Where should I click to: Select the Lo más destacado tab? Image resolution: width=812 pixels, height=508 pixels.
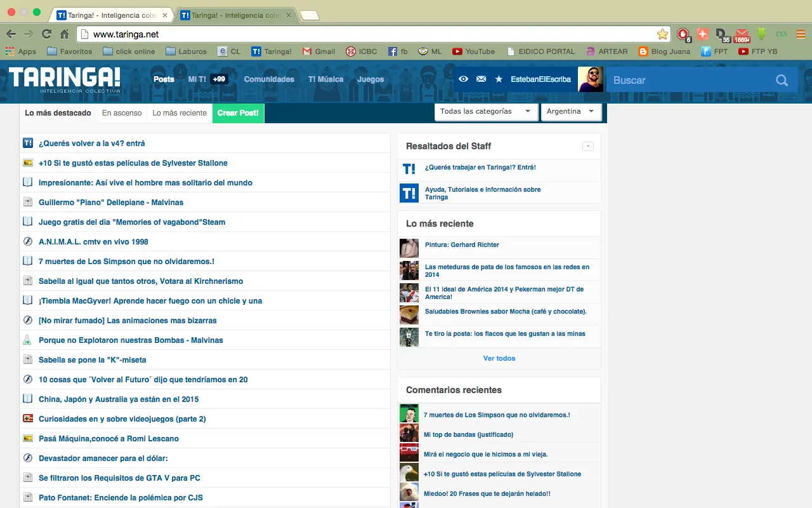[x=58, y=113]
